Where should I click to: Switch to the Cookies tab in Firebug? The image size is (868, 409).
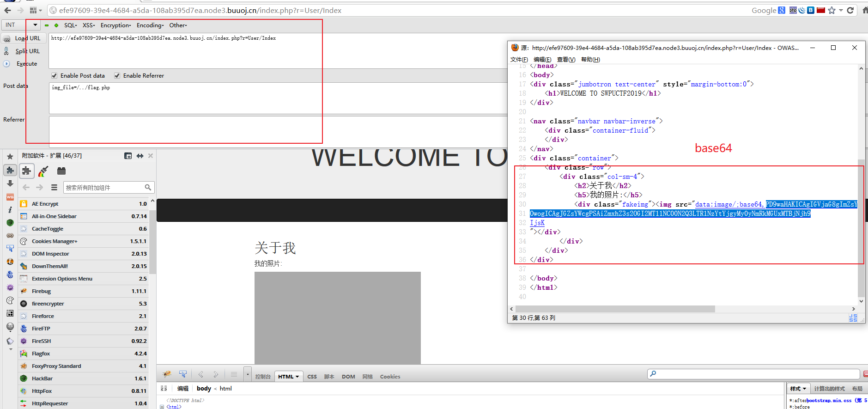390,377
